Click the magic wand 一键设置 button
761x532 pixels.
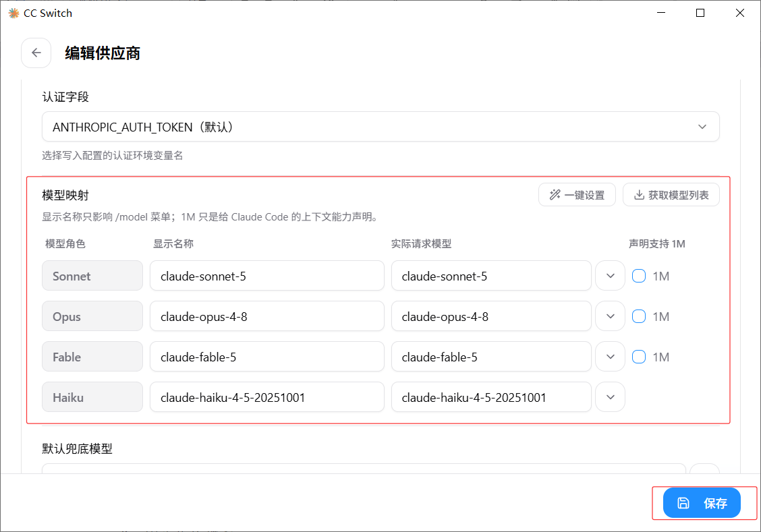[x=577, y=195]
